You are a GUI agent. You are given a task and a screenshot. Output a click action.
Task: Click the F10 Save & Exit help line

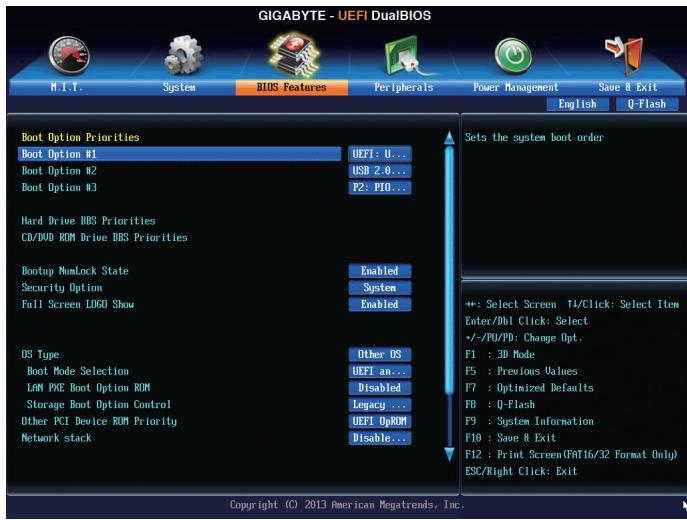tap(511, 438)
